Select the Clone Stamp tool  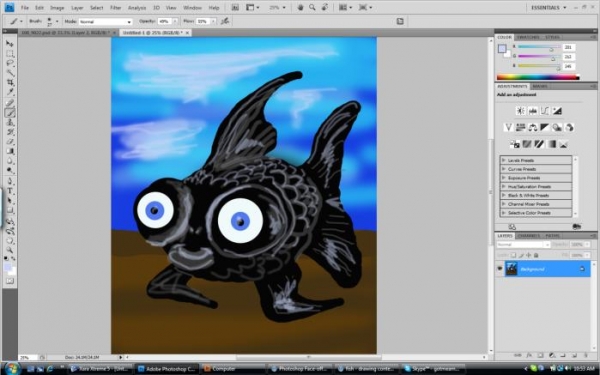click(x=10, y=122)
